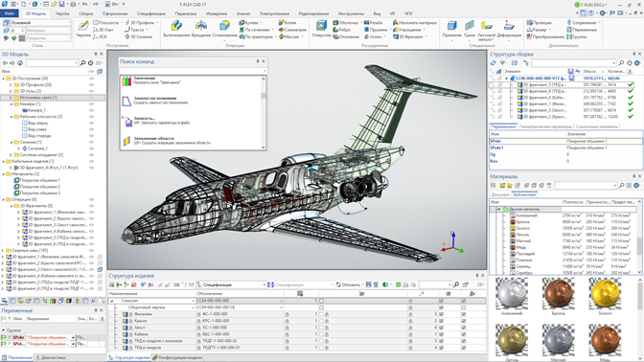Click the Обновить button in product structure
Image resolution: width=644 pixels, height=362 pixels.
[348, 284]
